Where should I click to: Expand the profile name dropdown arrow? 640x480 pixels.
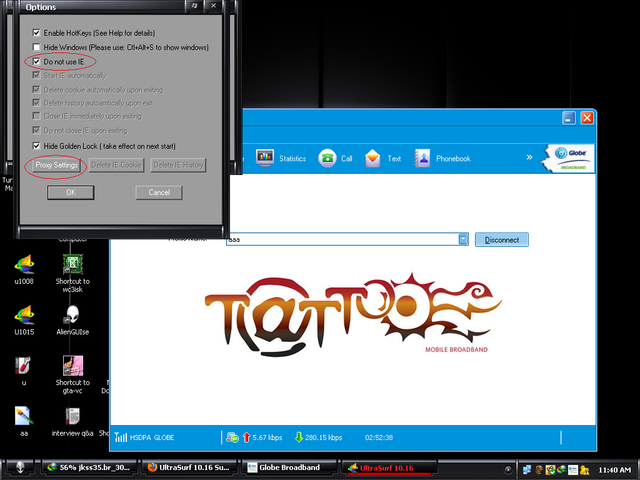click(463, 239)
